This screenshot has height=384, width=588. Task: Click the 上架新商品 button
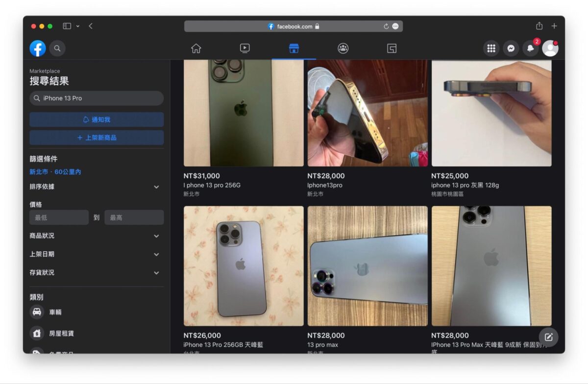pyautogui.click(x=97, y=138)
